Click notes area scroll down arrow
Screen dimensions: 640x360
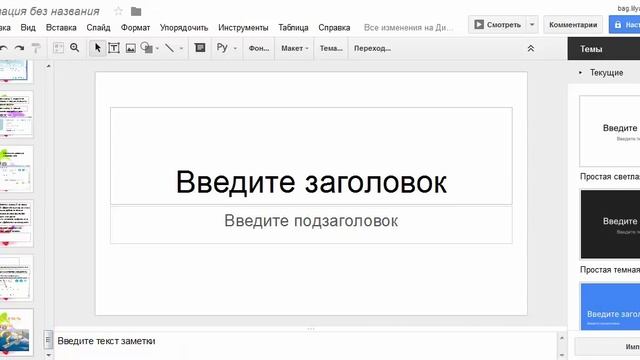pyautogui.click(x=562, y=355)
